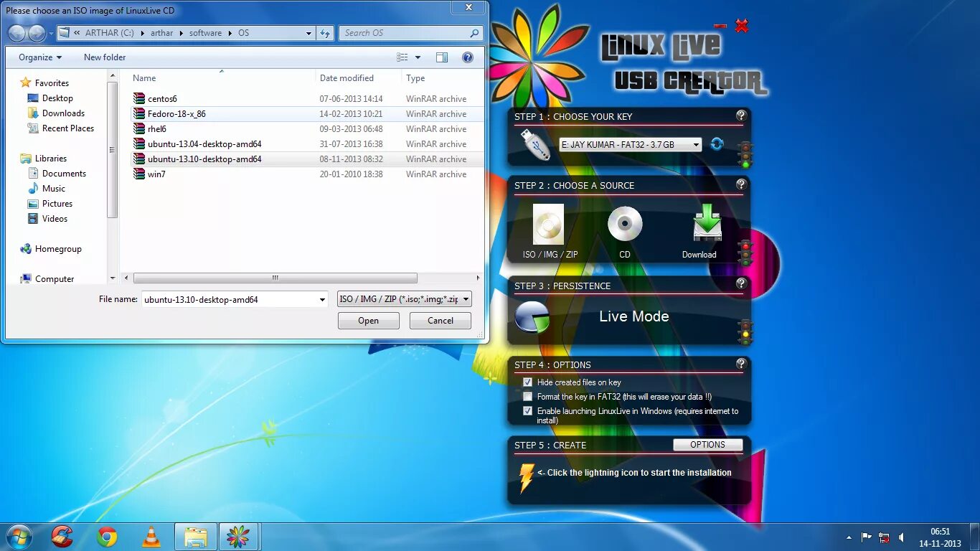The image size is (980, 551).
Task: Open CCleaner from the taskbar
Action: pyautogui.click(x=62, y=536)
